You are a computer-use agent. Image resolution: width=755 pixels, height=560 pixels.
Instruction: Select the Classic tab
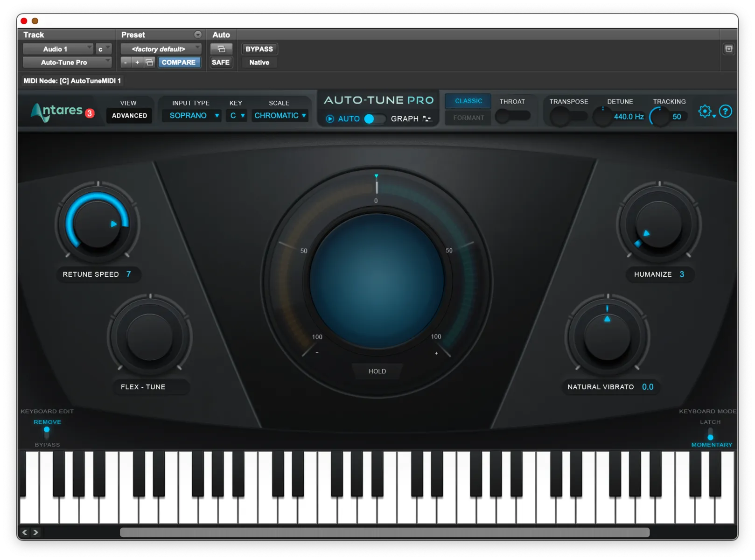pos(467,101)
